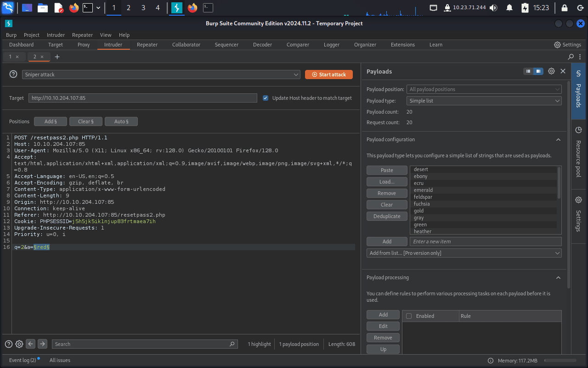Viewport: 588px width, 368px height.
Task: Open the Intruder menu
Action: [56, 35]
